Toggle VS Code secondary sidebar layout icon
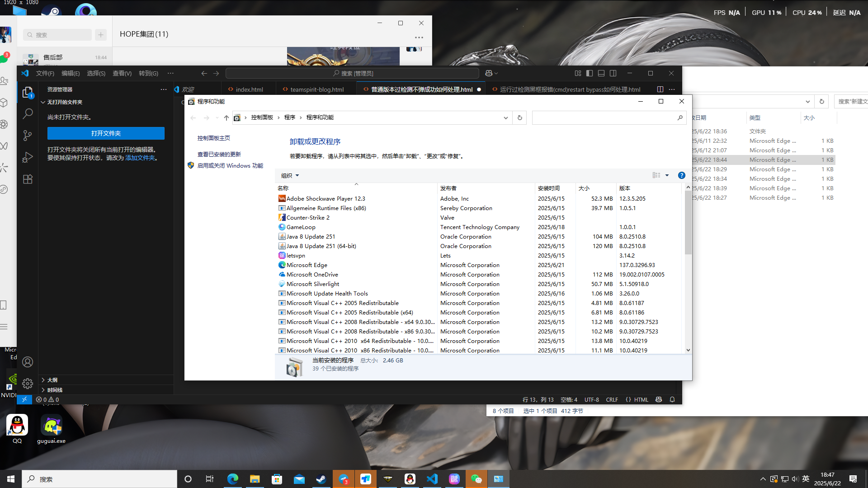The image size is (868, 488). (x=613, y=73)
